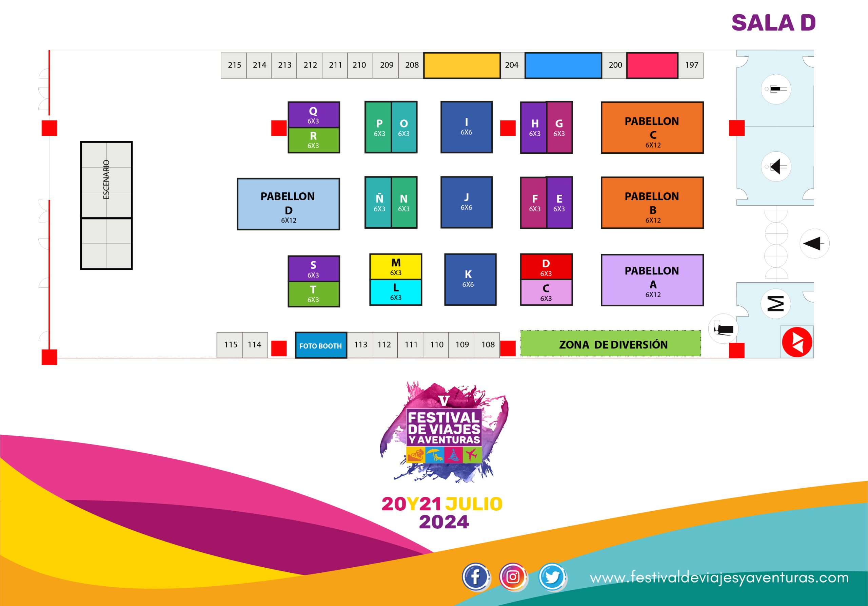868x606 pixels.
Task: Select stand K 6X6
Action: click(470, 280)
